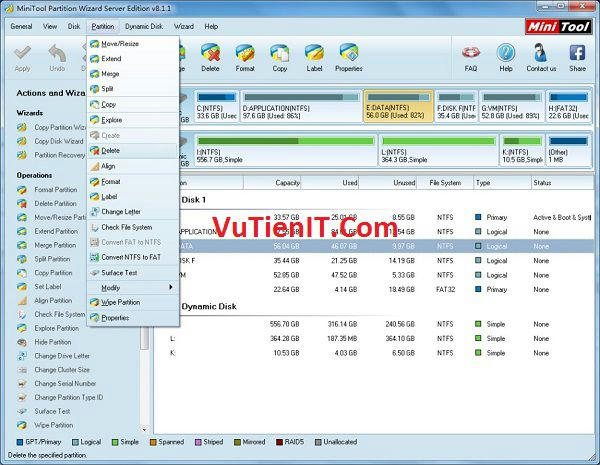Screen dimensions: 600x465
Task: Open the Disk menu
Action: (74, 26)
